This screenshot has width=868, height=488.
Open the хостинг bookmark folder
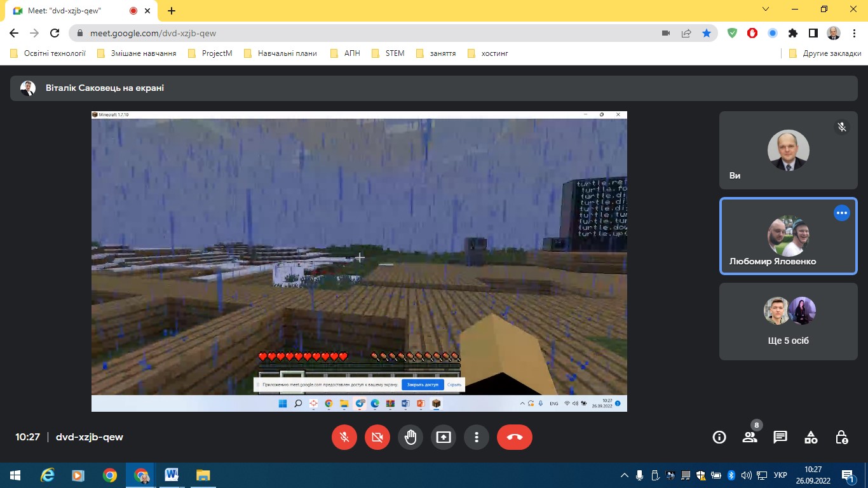[x=487, y=53]
